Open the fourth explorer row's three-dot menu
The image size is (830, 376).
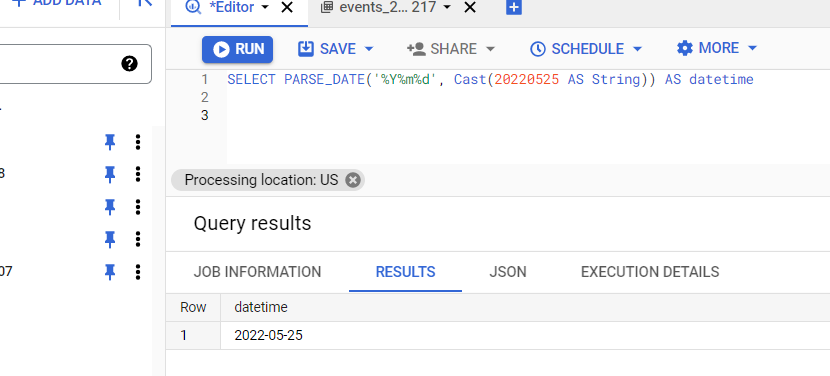[x=138, y=239]
